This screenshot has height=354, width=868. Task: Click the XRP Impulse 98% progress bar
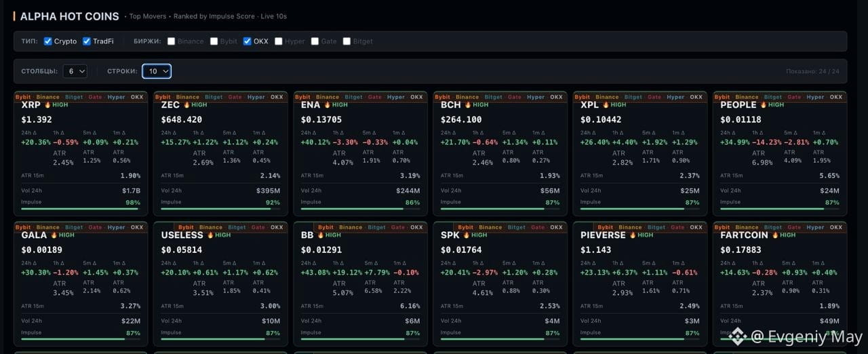(81, 209)
